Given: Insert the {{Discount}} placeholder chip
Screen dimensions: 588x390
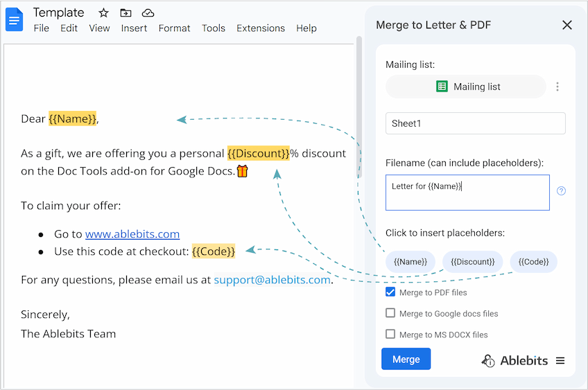Looking at the screenshot, I should click(x=472, y=261).
